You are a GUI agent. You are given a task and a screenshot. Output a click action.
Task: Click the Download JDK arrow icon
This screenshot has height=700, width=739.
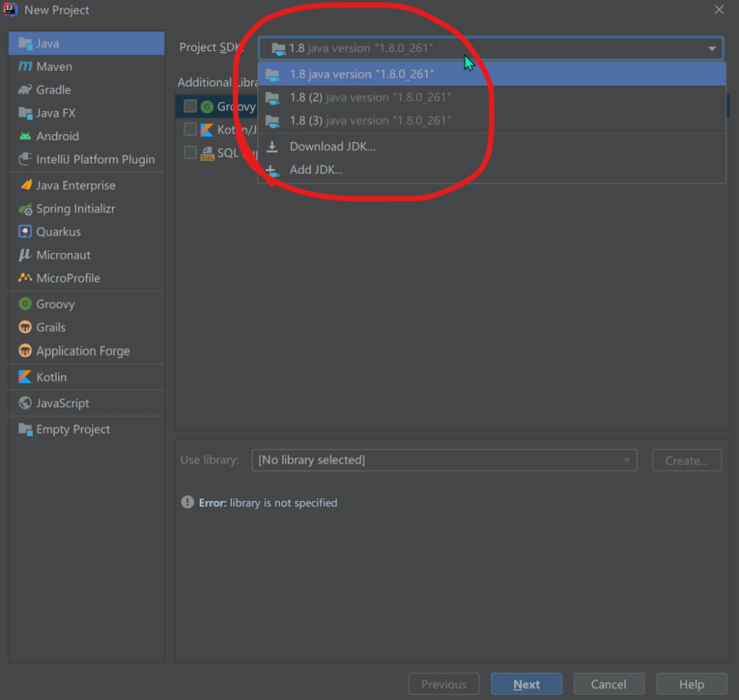click(272, 146)
